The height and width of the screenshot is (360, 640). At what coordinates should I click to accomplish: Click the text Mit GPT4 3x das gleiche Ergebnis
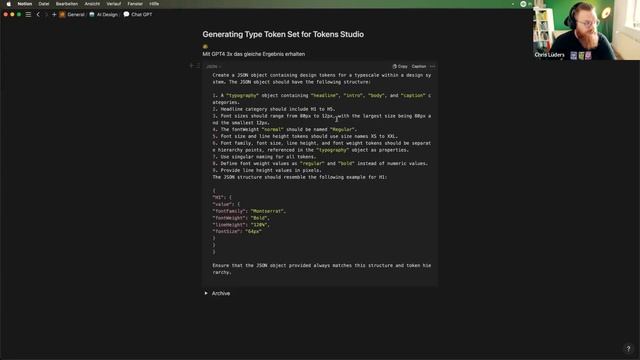click(x=253, y=54)
